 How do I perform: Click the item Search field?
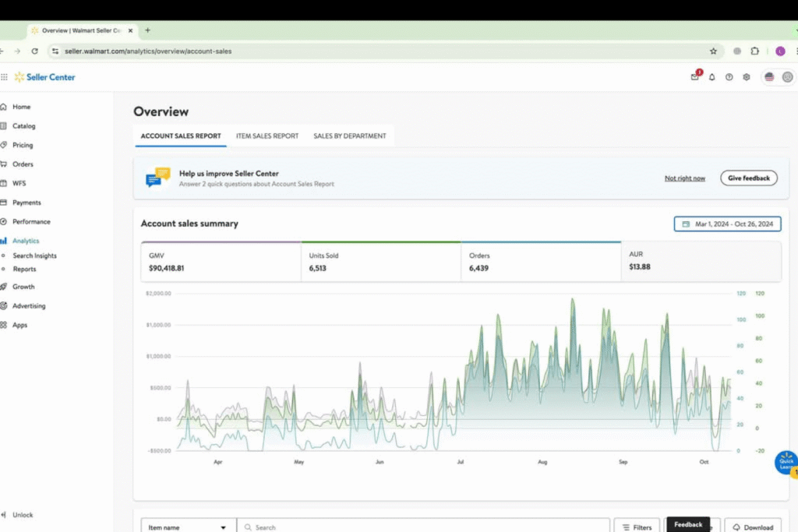(x=423, y=527)
